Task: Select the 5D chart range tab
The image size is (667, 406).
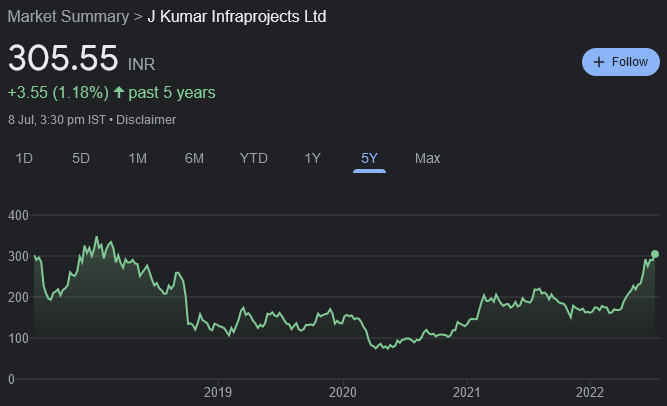Action: tap(81, 158)
